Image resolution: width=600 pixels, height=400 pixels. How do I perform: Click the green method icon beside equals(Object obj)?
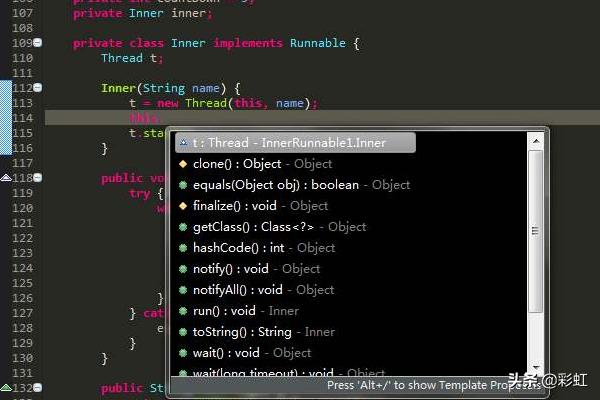[183, 185]
